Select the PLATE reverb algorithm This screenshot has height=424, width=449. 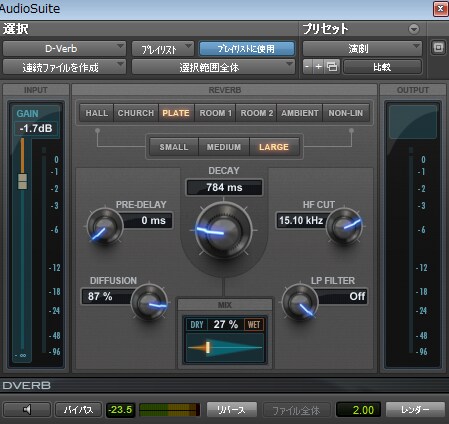176,113
